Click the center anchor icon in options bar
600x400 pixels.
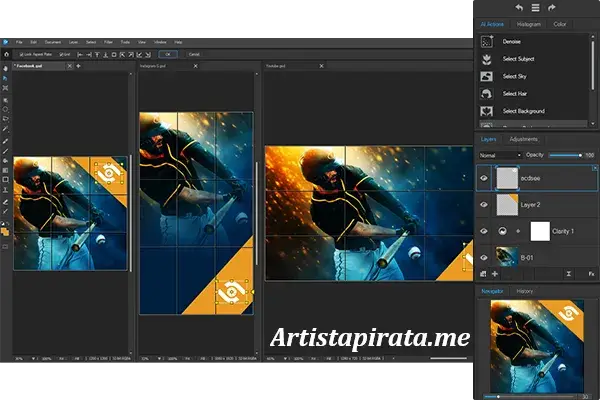point(114,55)
